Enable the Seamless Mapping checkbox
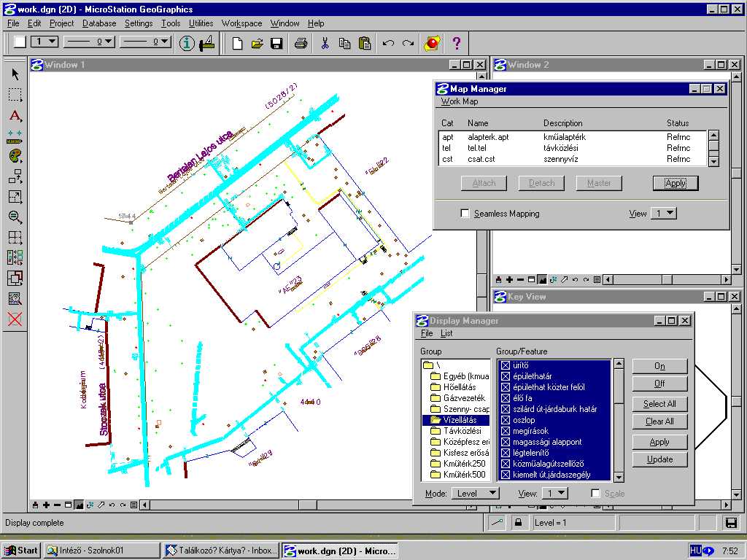The width and height of the screenshot is (747, 560). pos(465,214)
